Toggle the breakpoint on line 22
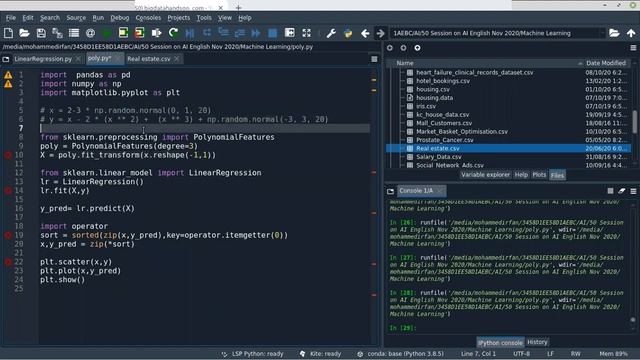This screenshot has height=360, width=640. (x=8, y=262)
